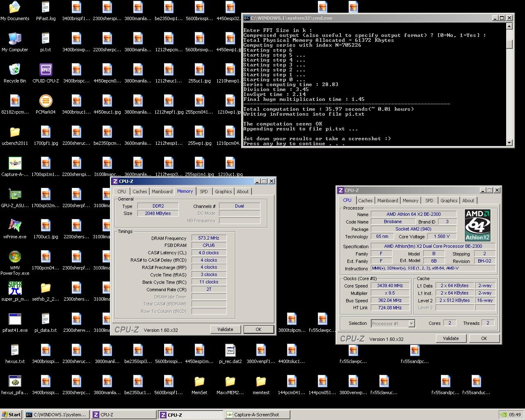Viewport: 525px width, 420px height.
Task: Launch WMV PowerToy.exe desktop icon
Action: [x=15, y=262]
